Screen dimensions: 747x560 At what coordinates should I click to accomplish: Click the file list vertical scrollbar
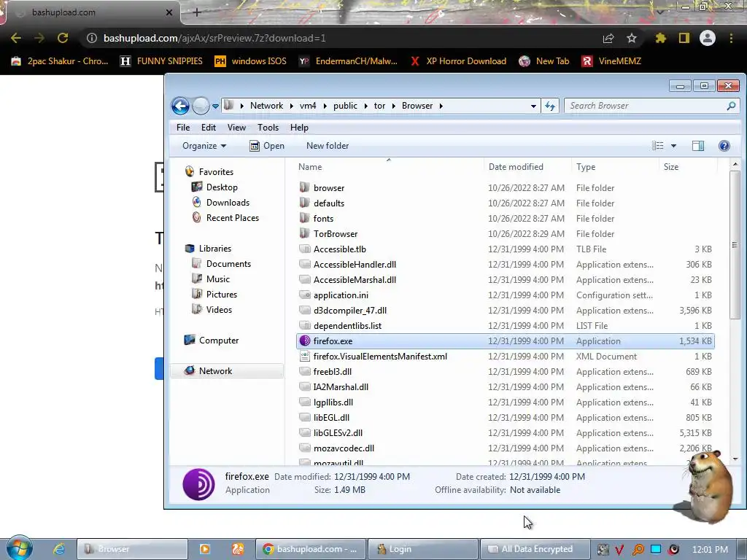point(735,245)
